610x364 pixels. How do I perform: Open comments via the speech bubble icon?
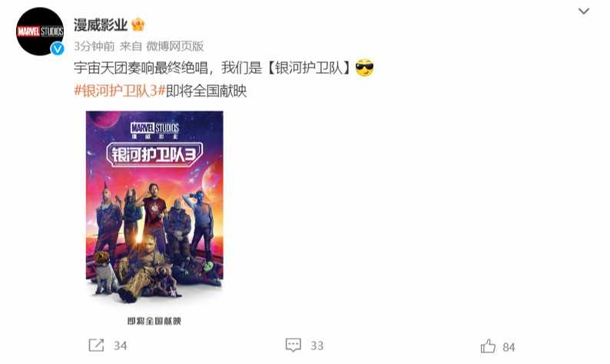tap(293, 345)
